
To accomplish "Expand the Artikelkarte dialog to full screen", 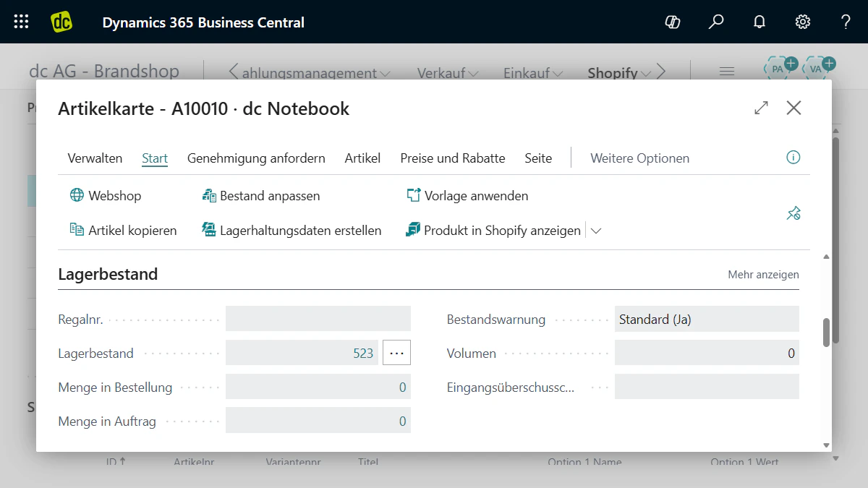I will click(761, 108).
